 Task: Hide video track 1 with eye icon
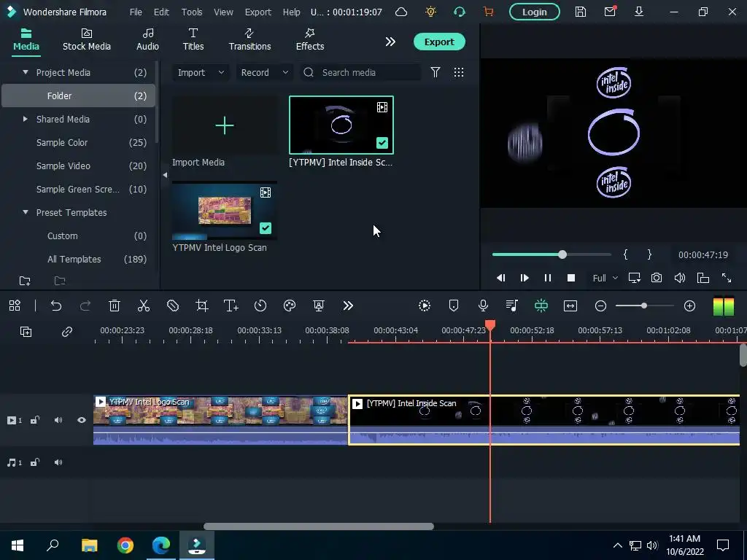coord(82,420)
